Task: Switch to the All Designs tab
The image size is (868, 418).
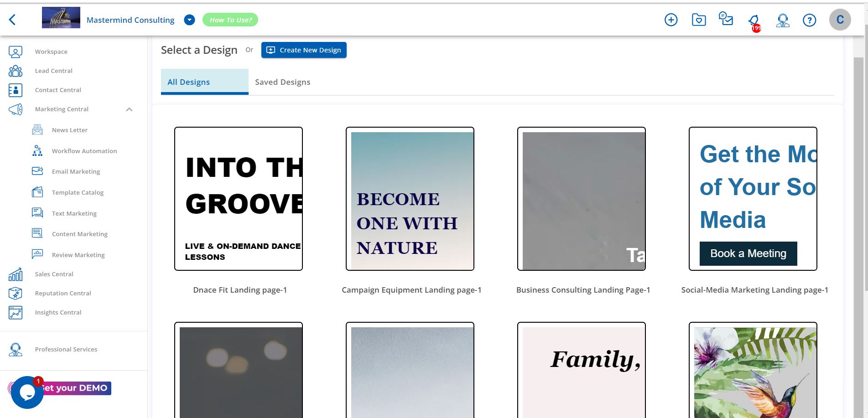Action: coord(205,82)
